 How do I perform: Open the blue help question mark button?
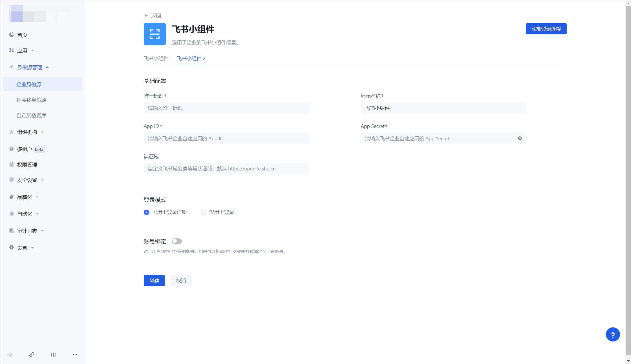[613, 334]
